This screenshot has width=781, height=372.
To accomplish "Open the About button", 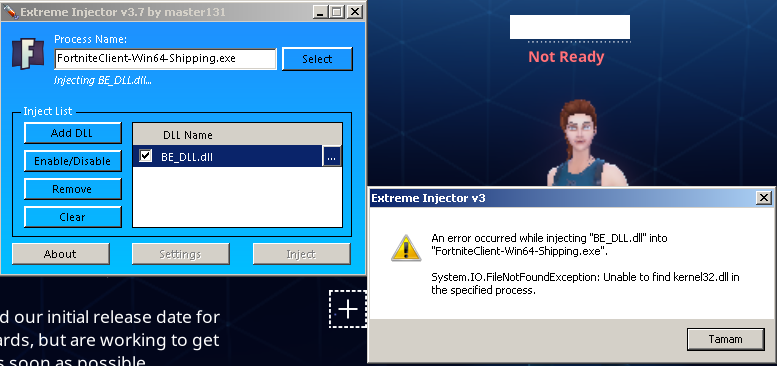I will pyautogui.click(x=60, y=254).
